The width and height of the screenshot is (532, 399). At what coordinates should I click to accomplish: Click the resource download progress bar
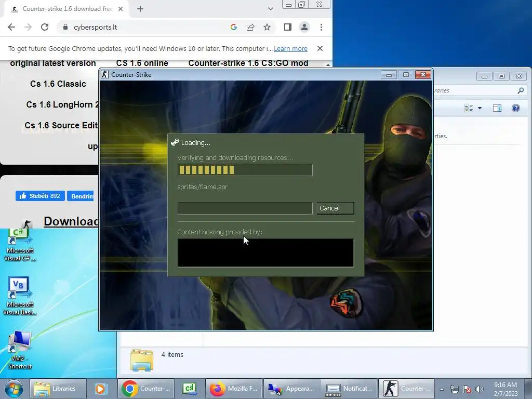(x=245, y=170)
